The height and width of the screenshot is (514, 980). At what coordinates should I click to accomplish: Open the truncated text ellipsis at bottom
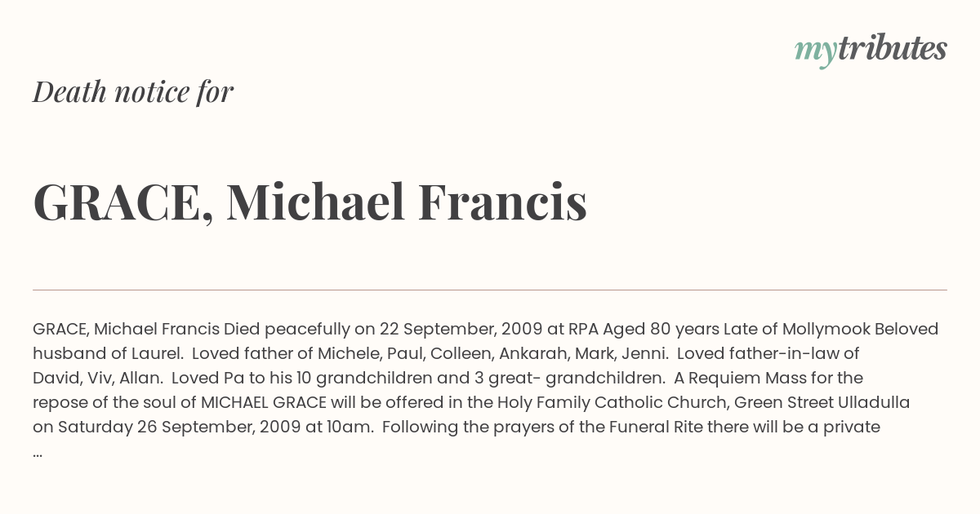click(x=38, y=453)
